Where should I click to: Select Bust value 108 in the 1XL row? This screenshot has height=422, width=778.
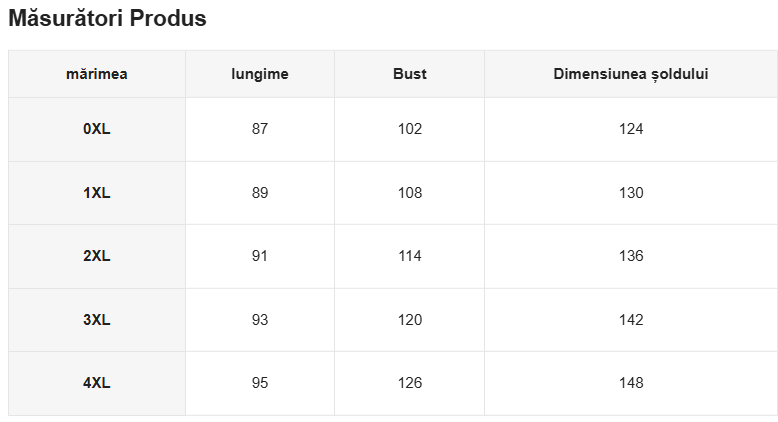(410, 193)
